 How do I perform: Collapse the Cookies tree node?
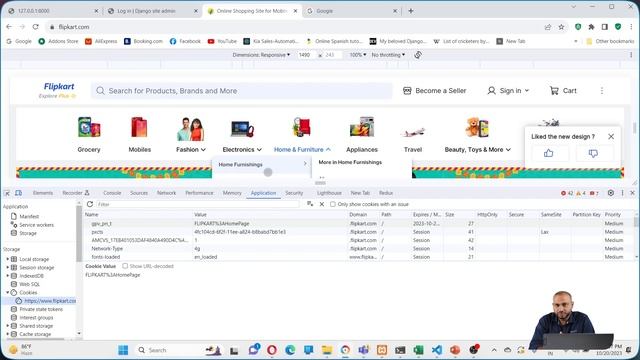pos(7,293)
